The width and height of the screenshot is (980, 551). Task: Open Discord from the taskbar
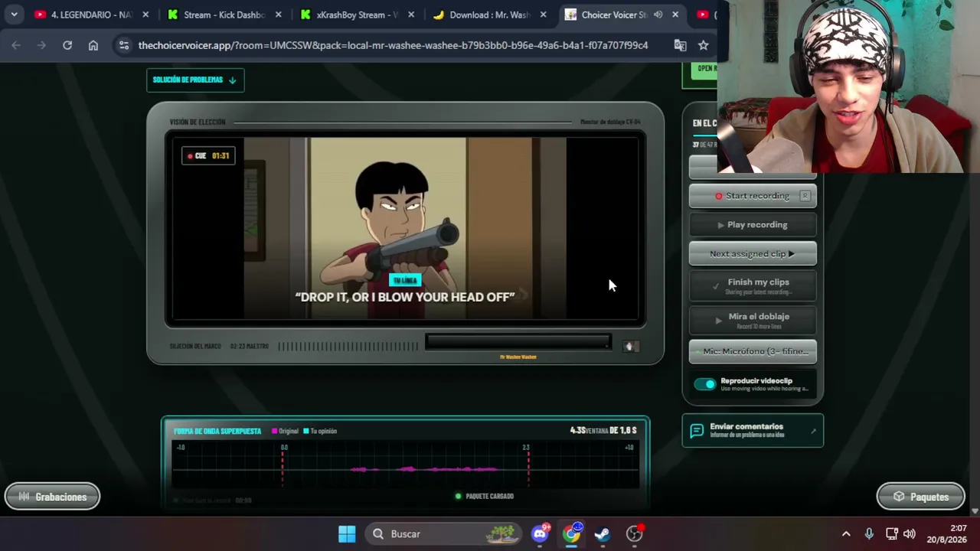click(x=541, y=534)
